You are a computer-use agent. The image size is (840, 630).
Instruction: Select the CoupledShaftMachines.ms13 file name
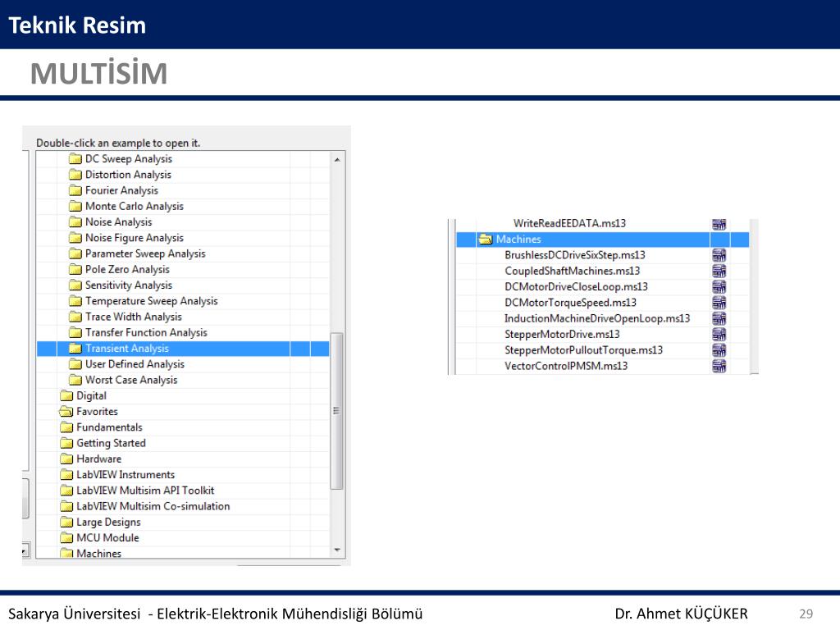[572, 271]
